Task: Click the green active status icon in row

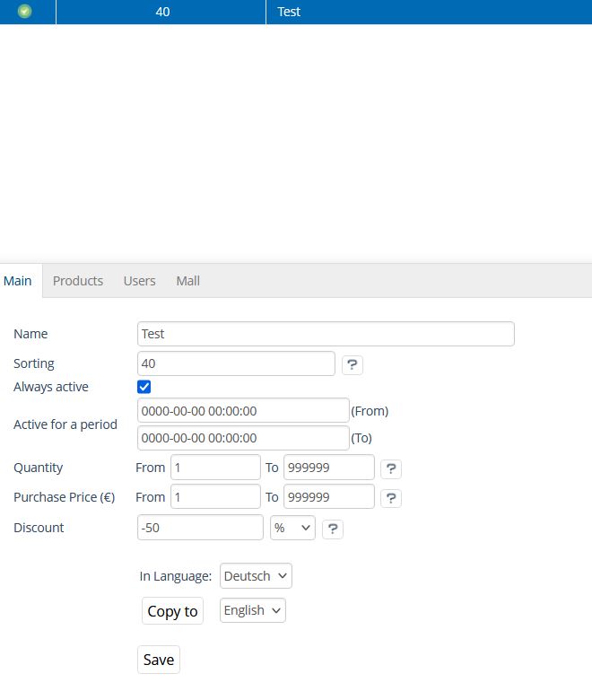Action: [25, 12]
